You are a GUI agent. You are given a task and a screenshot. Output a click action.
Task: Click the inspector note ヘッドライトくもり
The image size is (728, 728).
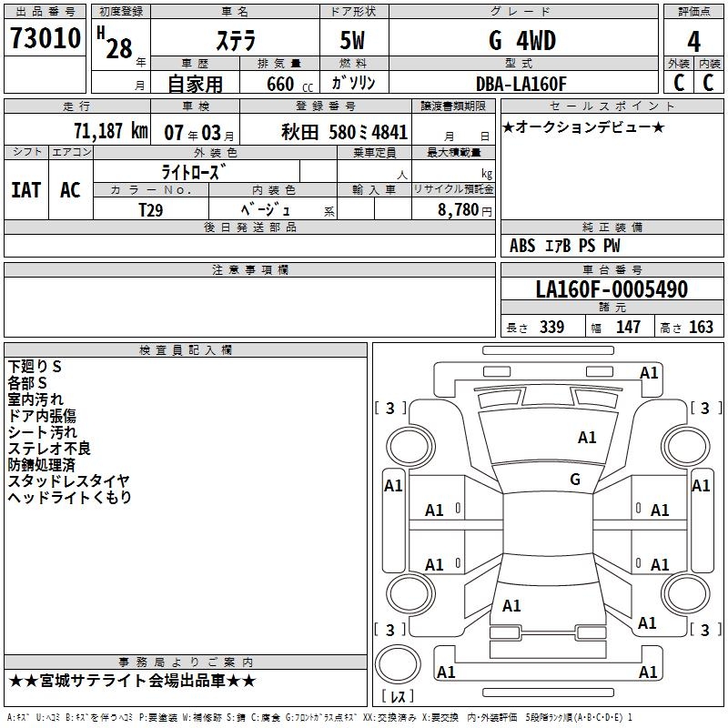70,497
